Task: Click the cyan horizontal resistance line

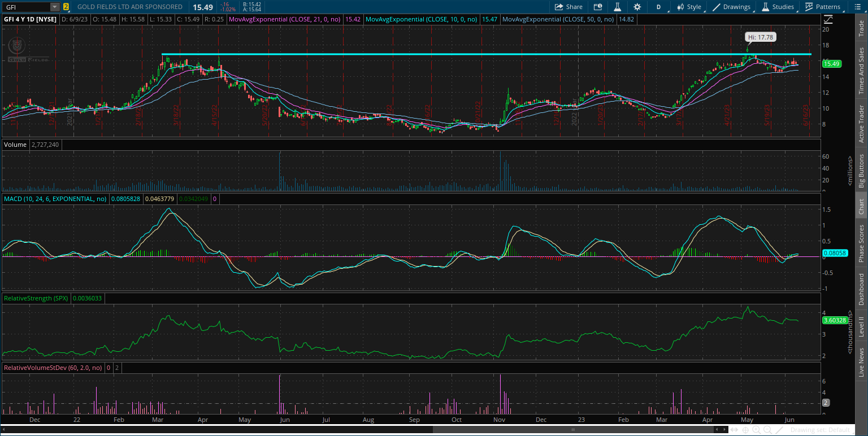Action: point(486,54)
